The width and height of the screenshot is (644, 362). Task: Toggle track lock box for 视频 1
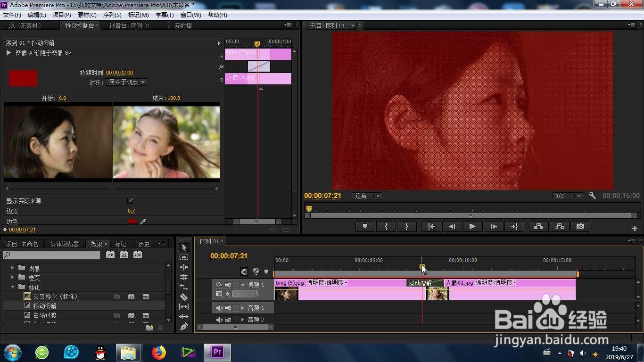point(236,285)
